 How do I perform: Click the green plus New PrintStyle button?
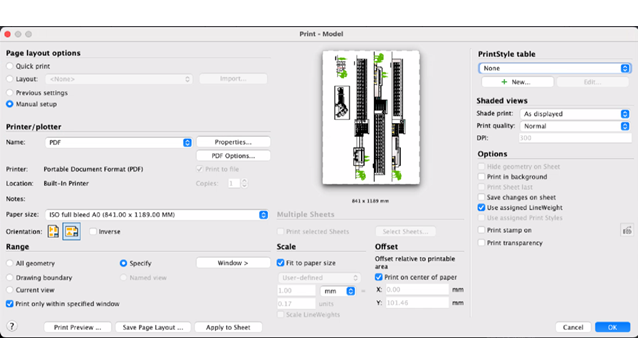pyautogui.click(x=517, y=82)
